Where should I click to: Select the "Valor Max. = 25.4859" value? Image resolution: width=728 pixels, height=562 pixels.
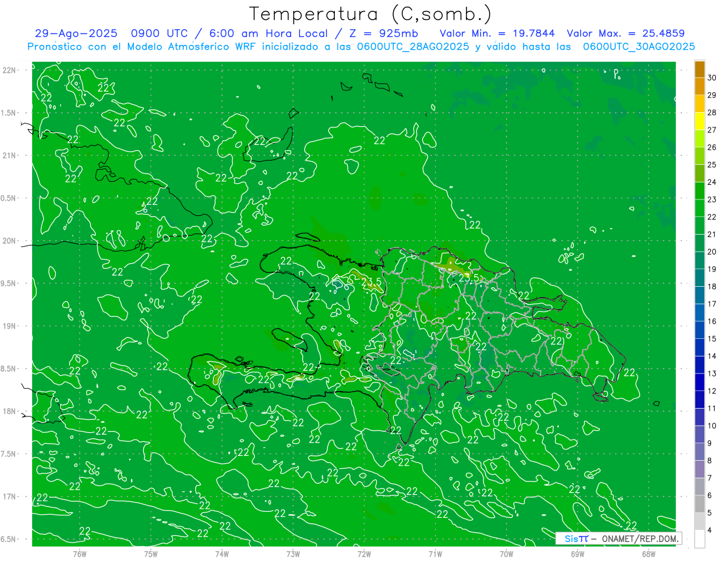[x=625, y=34]
